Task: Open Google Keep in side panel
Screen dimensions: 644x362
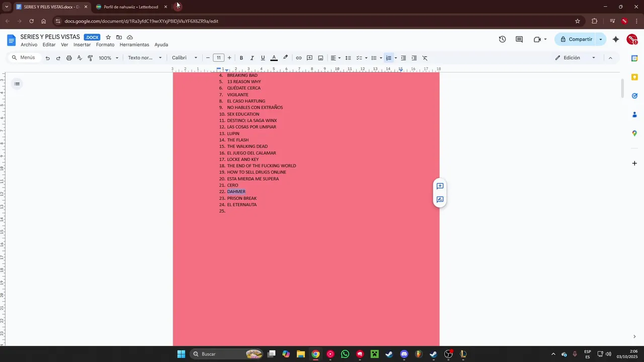Action: point(634,77)
